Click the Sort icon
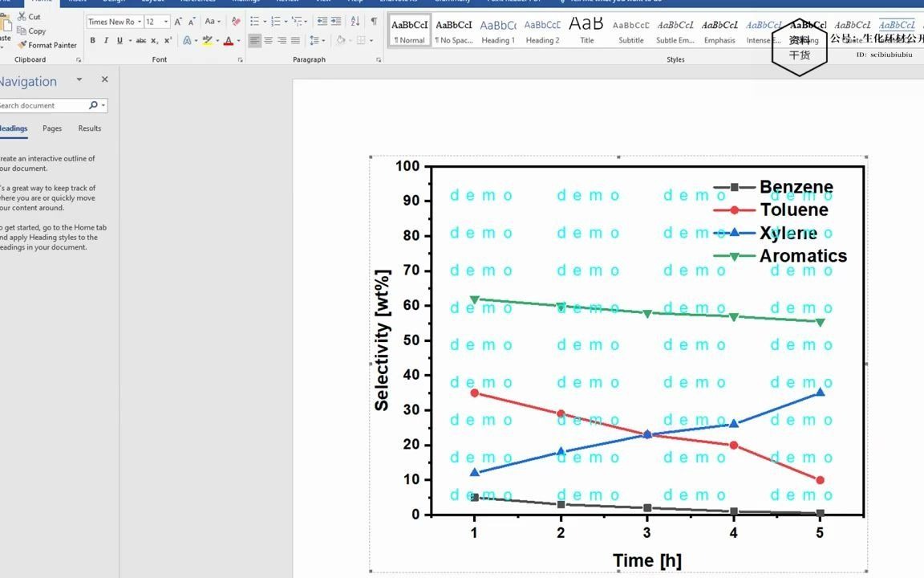Viewport: 924px width, 578px height. tap(355, 21)
